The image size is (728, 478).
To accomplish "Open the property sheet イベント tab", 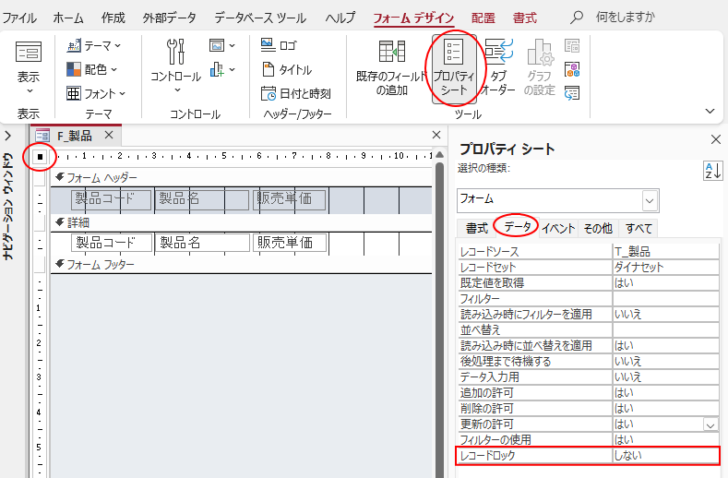I will tap(559, 228).
